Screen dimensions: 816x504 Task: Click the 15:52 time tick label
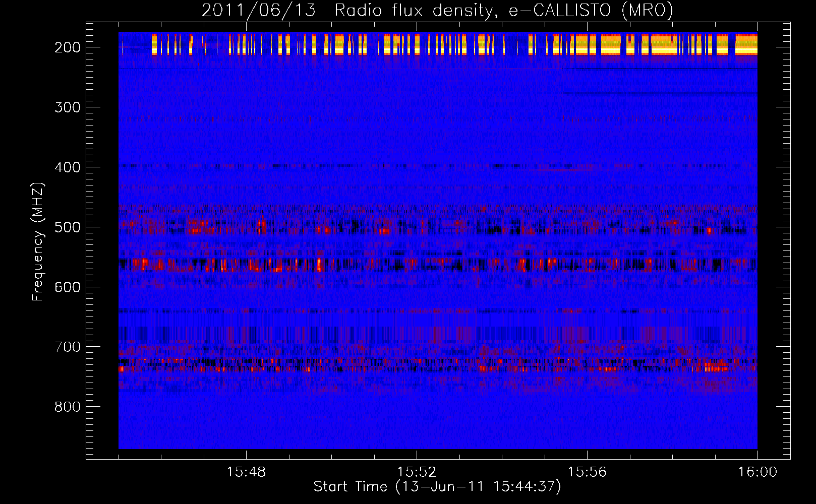(x=417, y=472)
